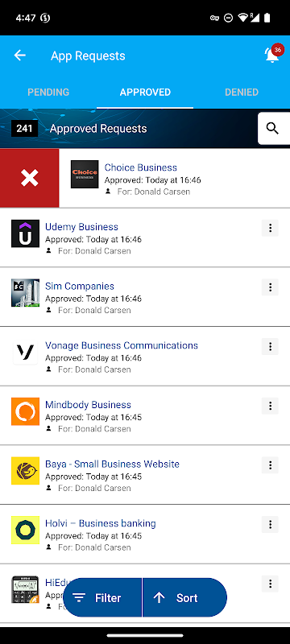This screenshot has width=290, height=644.
Task: Switch to the Pending tab
Action: click(48, 92)
